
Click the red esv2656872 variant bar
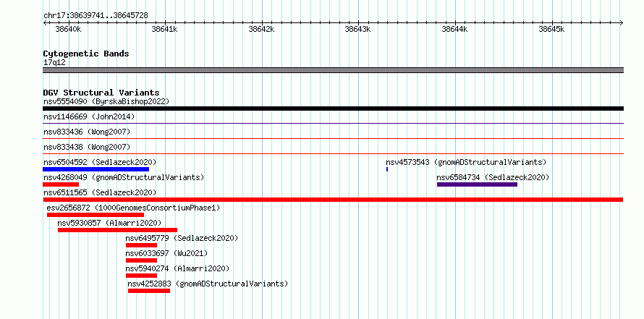[96, 215]
